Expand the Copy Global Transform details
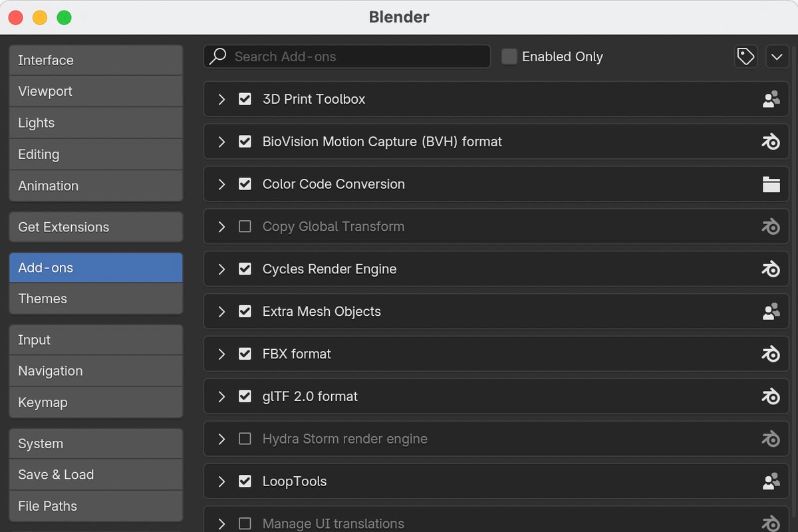This screenshot has height=532, width=798. [222, 227]
